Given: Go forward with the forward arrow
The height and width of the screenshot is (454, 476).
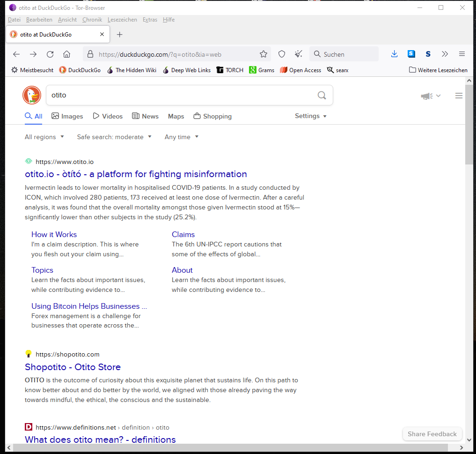Looking at the screenshot, I should 33,54.
